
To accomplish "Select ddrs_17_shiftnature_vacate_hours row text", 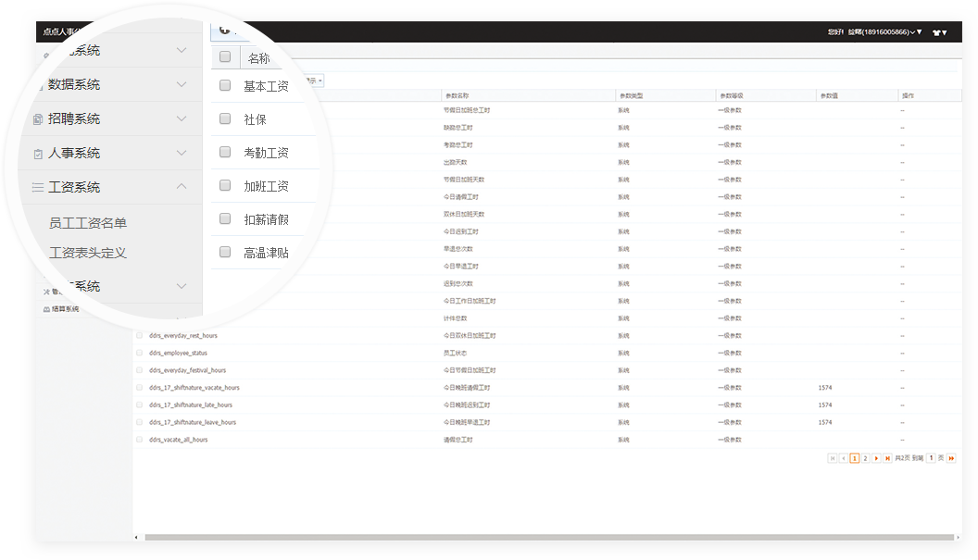I will pos(194,388).
